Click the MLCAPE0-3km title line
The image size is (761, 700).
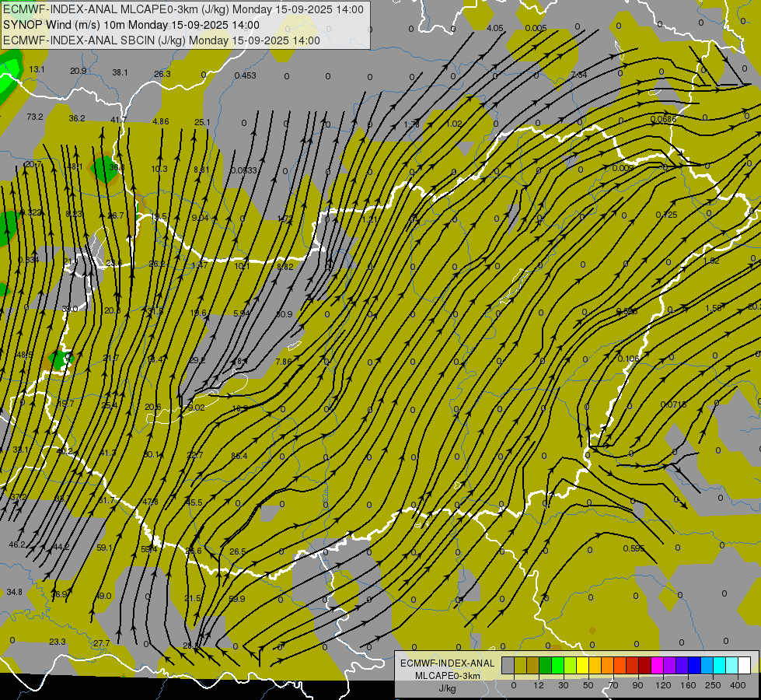pos(183,9)
